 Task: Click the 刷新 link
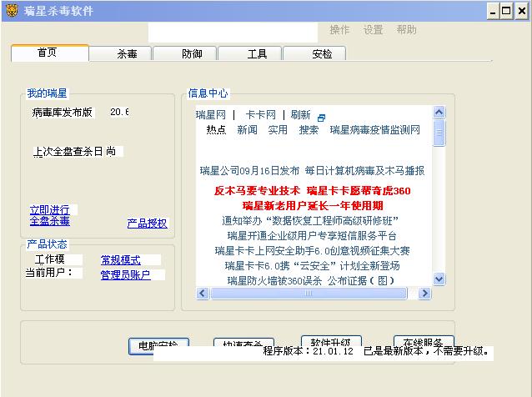[301, 115]
